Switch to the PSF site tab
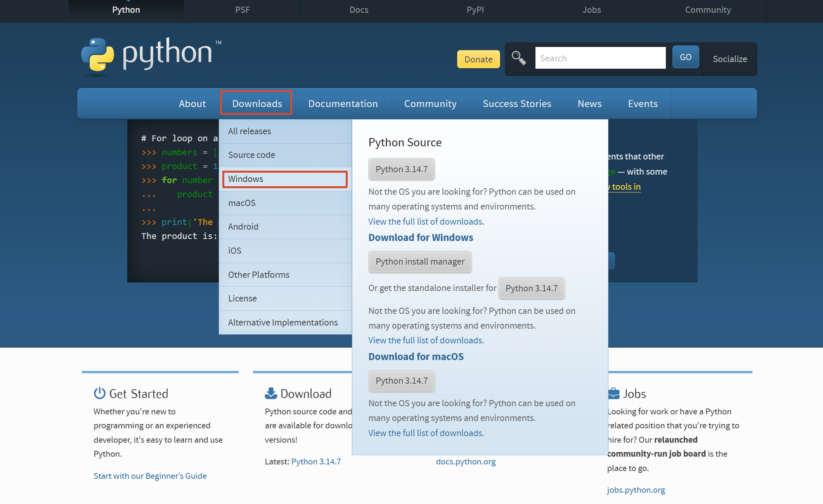 243,10
